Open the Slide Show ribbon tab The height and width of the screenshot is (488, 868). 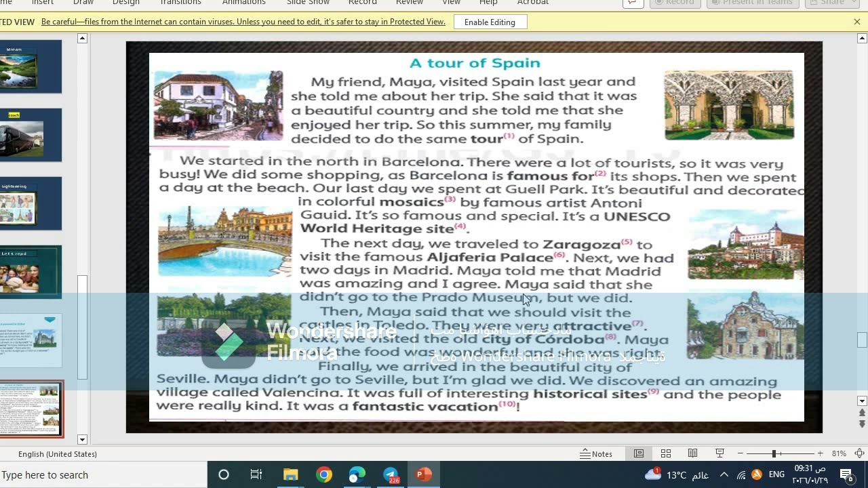click(308, 2)
